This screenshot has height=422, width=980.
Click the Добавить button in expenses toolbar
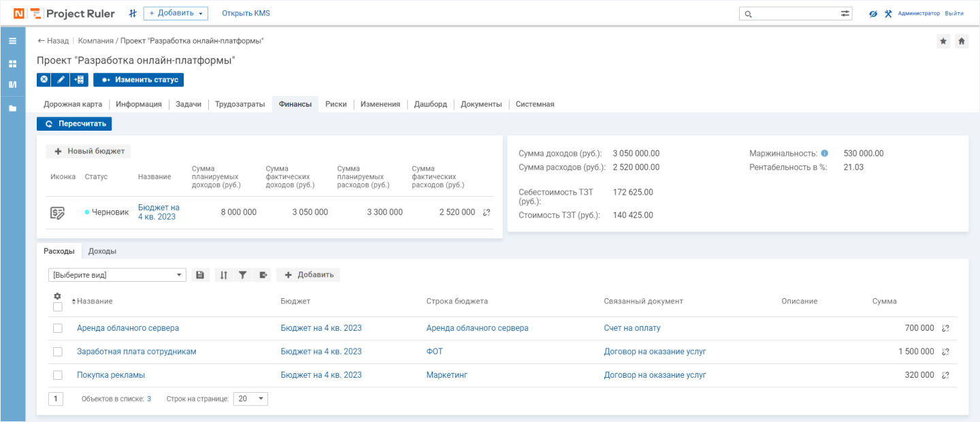308,275
